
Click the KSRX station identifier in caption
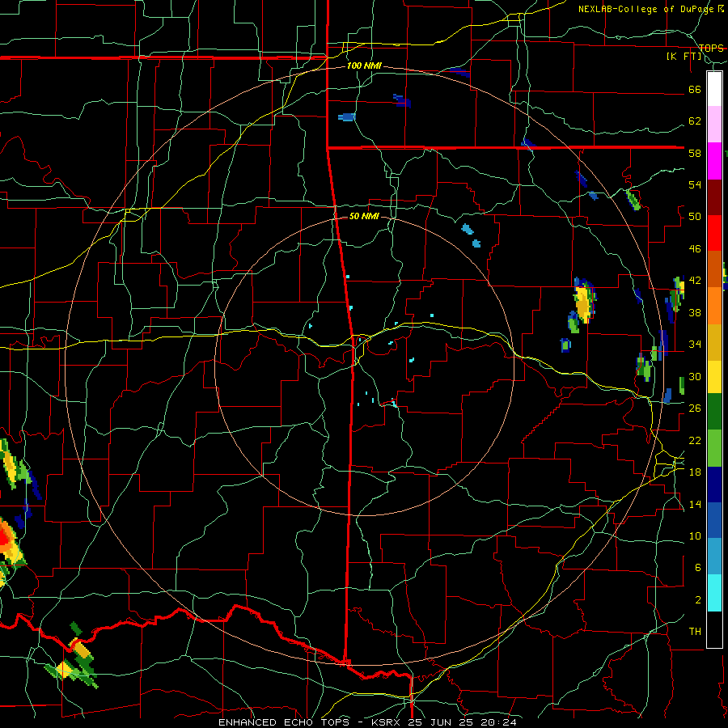coord(387,722)
